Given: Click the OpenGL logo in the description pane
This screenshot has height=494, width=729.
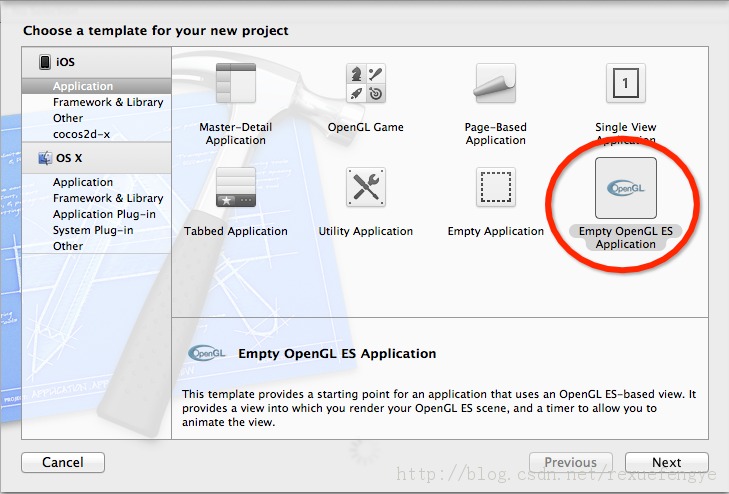Looking at the screenshot, I should 206,353.
